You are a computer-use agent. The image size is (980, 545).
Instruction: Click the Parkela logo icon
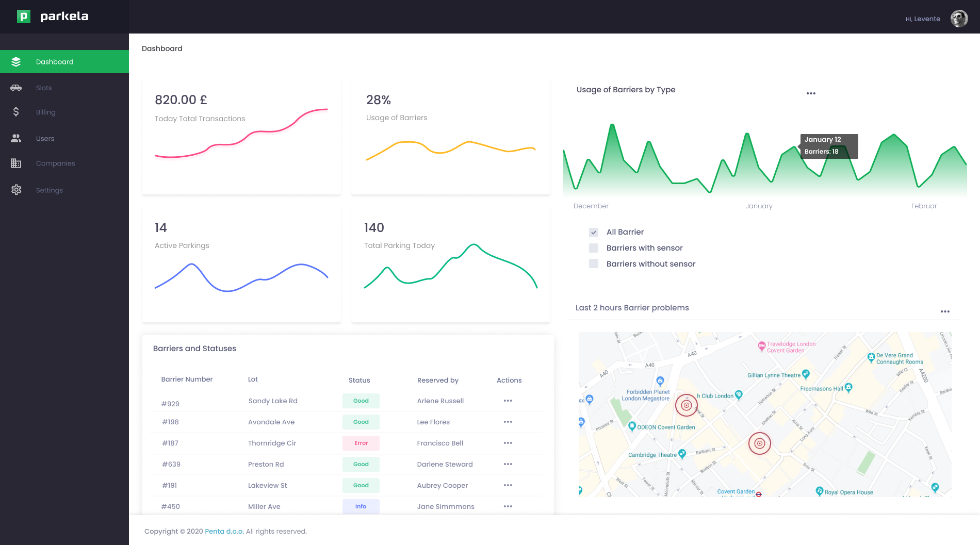tap(24, 16)
